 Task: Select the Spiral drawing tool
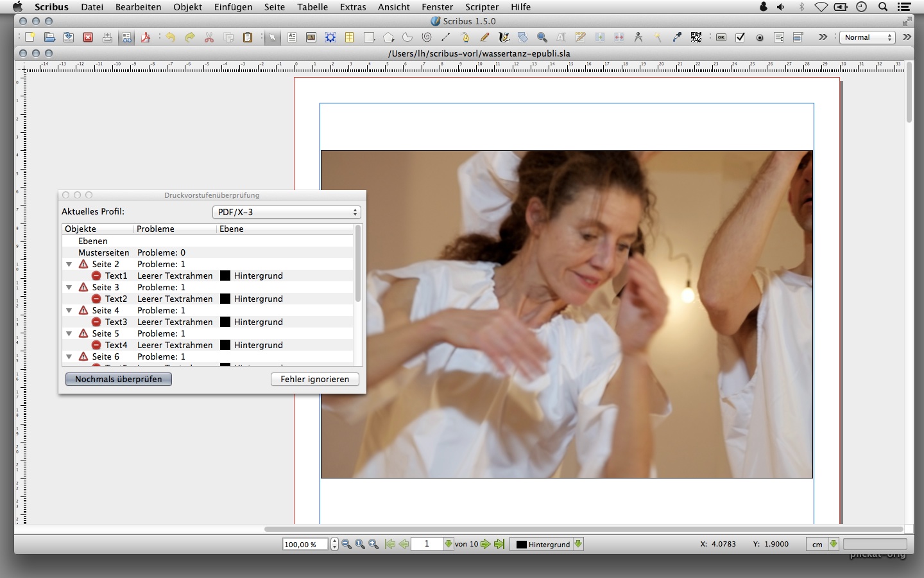pos(427,38)
